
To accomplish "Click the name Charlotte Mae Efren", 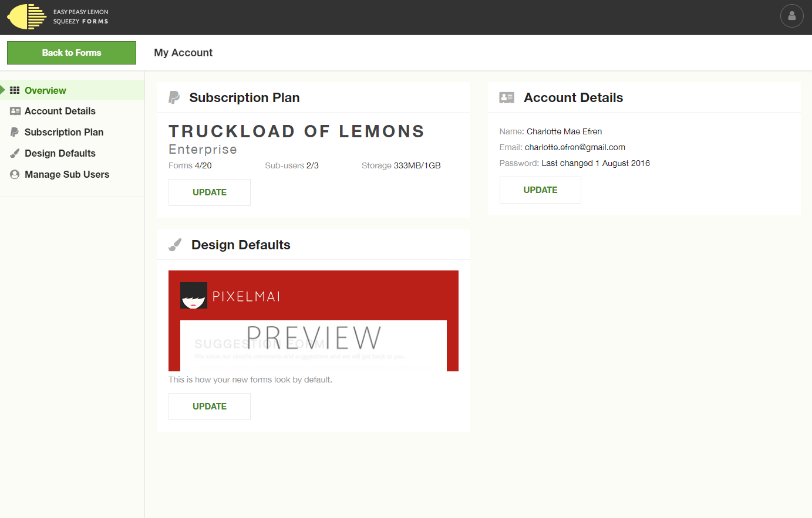I will [564, 131].
